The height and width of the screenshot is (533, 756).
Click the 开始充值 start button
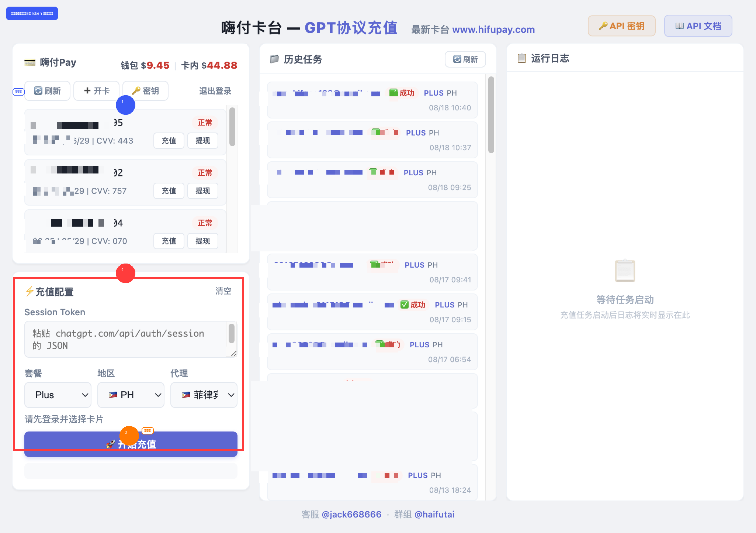131,444
